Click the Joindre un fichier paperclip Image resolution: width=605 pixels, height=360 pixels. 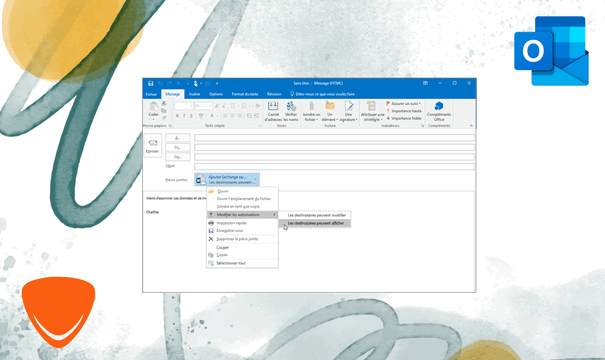coord(311,106)
